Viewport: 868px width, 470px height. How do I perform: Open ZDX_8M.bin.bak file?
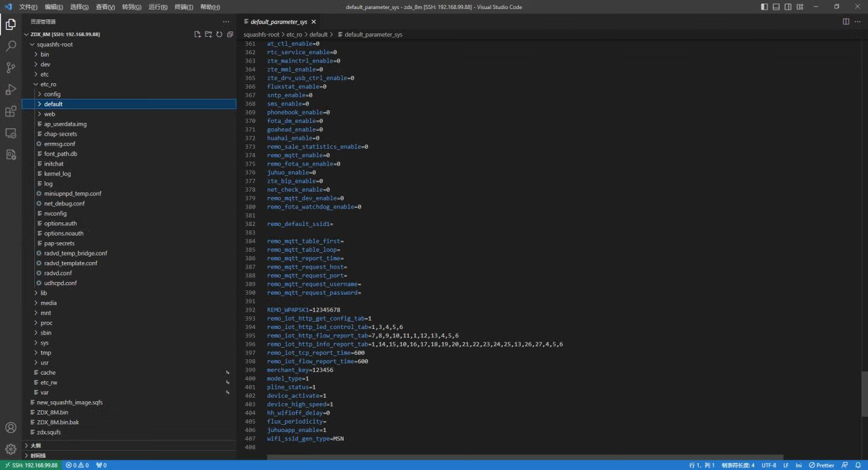click(129, 422)
